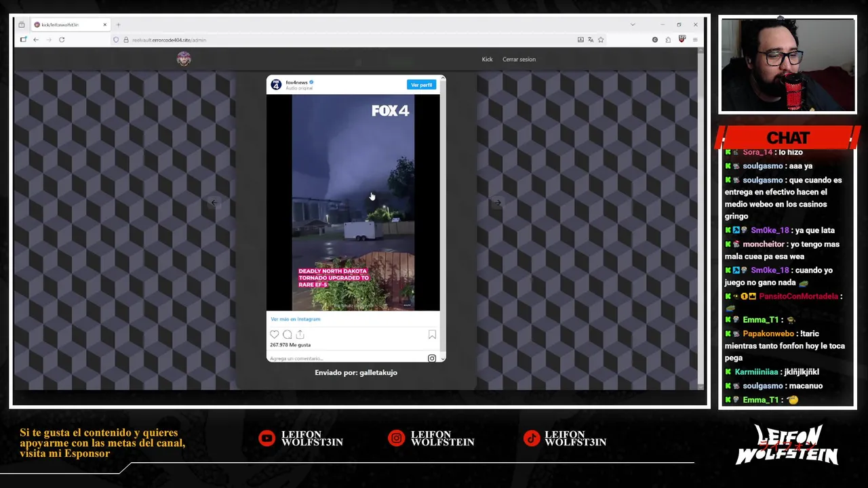Screen dimensions: 868x488
Task: Open the Ver más en Instagram link
Action: [296, 319]
